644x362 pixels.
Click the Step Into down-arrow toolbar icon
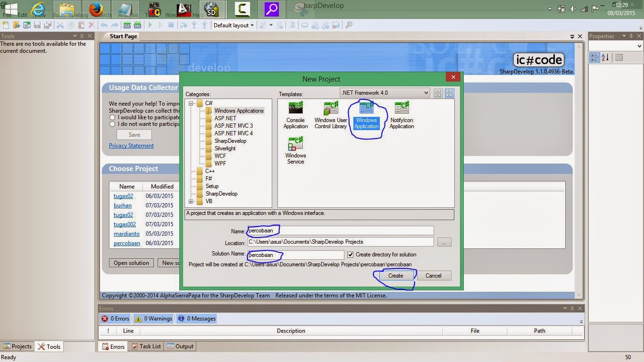coord(194,25)
